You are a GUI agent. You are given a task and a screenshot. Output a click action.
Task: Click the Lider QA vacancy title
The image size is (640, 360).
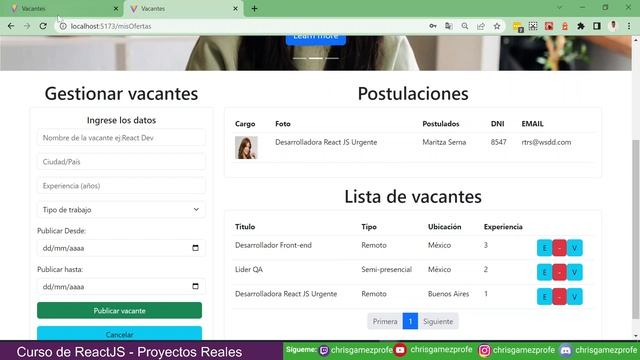pos(249,269)
